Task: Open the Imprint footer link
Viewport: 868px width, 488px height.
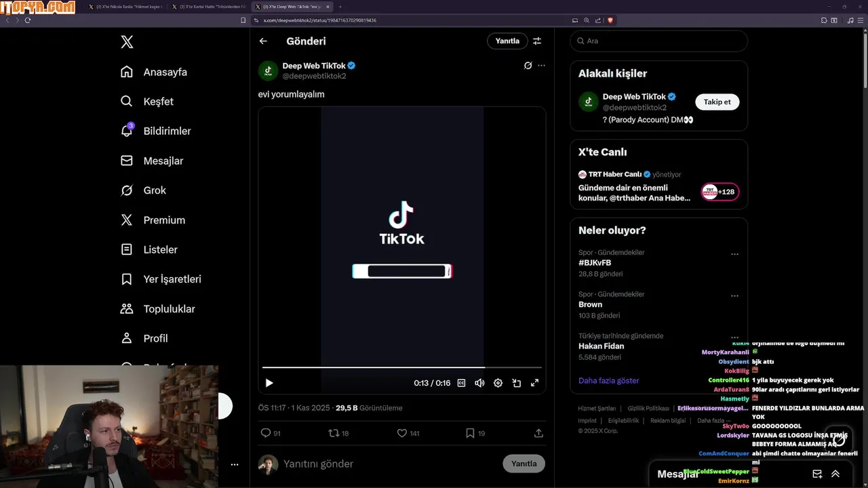Action: (587, 420)
